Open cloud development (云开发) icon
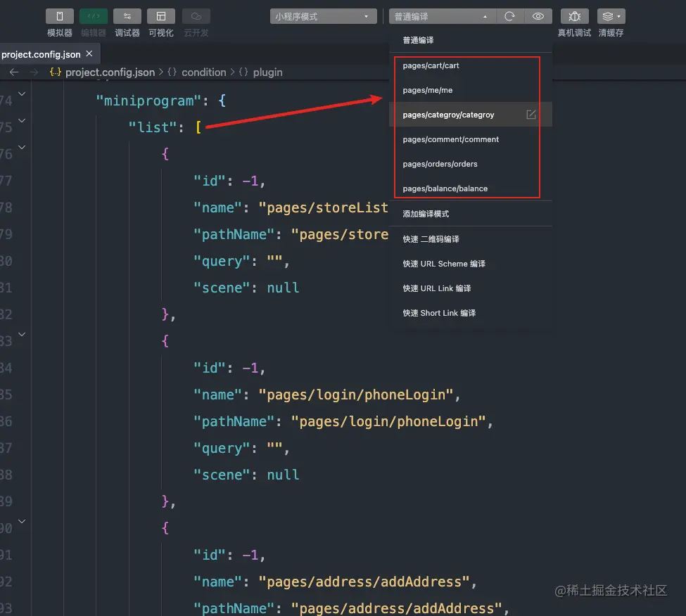 click(x=196, y=17)
